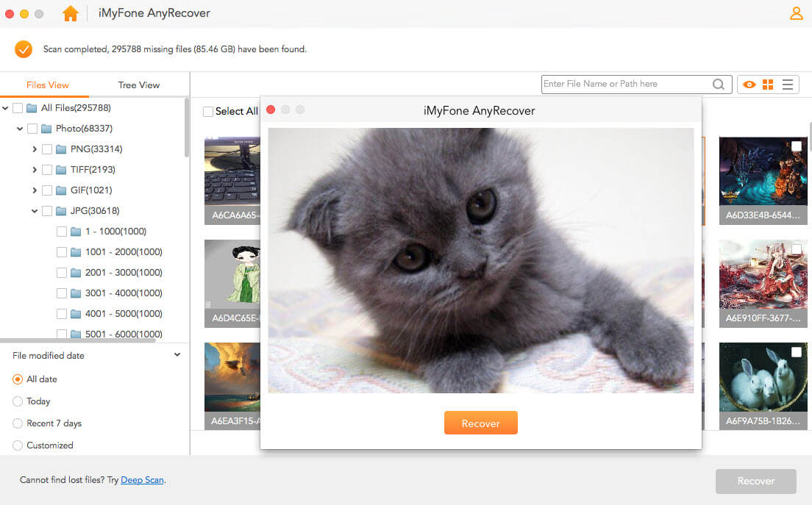Click the search magnifier icon
The image size is (812, 505).
719,85
